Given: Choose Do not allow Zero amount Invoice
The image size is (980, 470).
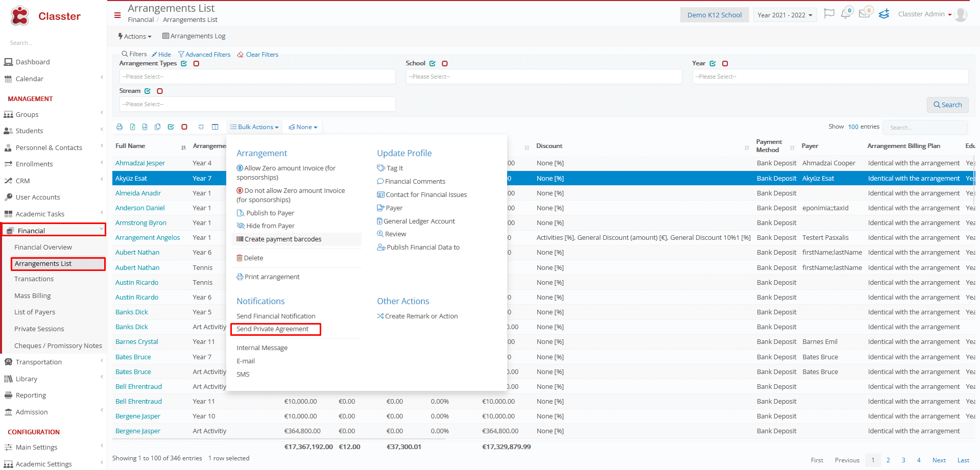Looking at the screenshot, I should [x=291, y=195].
